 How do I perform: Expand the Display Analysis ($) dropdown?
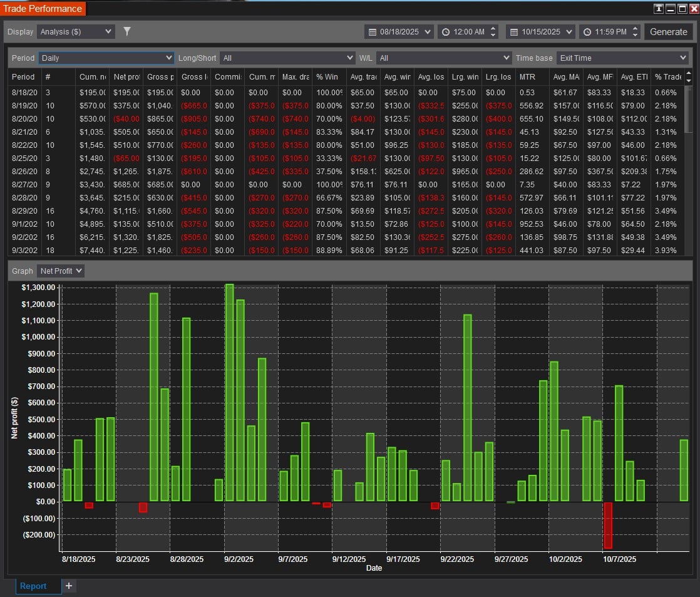(76, 31)
